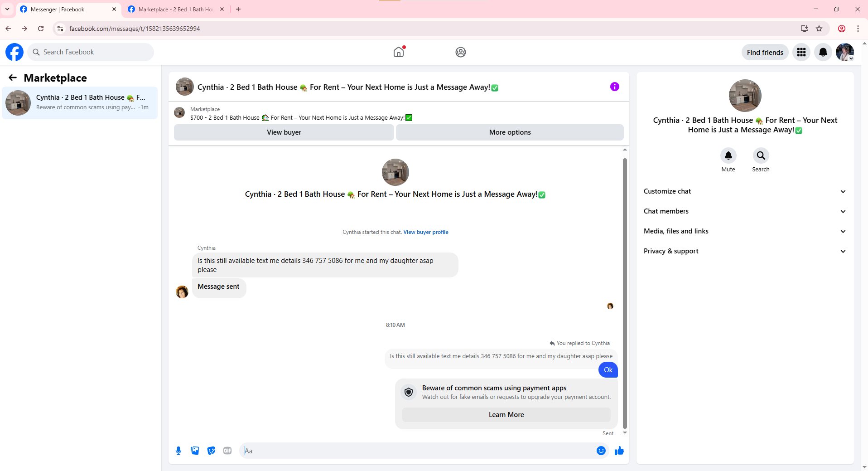Open a new browser tab
This screenshot has width=868, height=471.
[238, 9]
